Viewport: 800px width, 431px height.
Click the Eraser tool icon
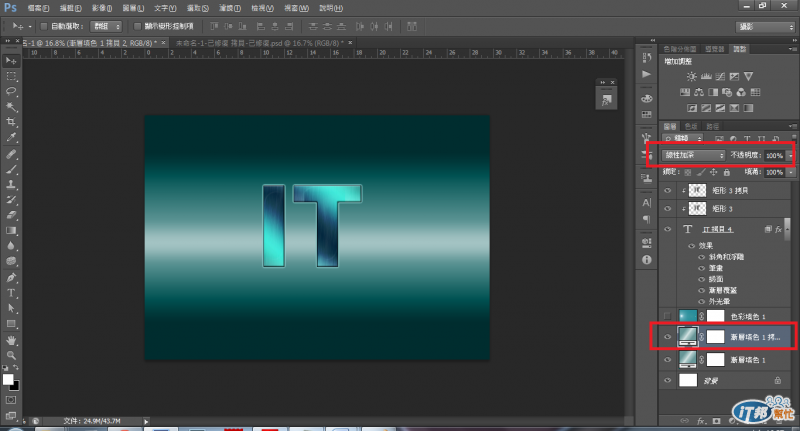pyautogui.click(x=11, y=214)
